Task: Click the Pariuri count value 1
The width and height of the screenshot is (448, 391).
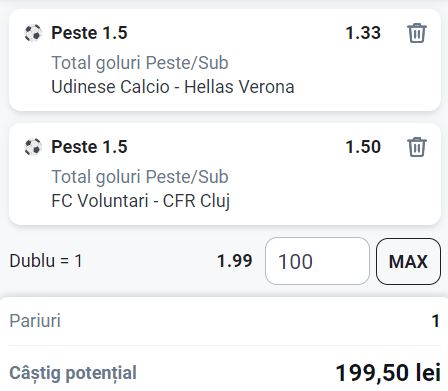Action: (x=436, y=321)
